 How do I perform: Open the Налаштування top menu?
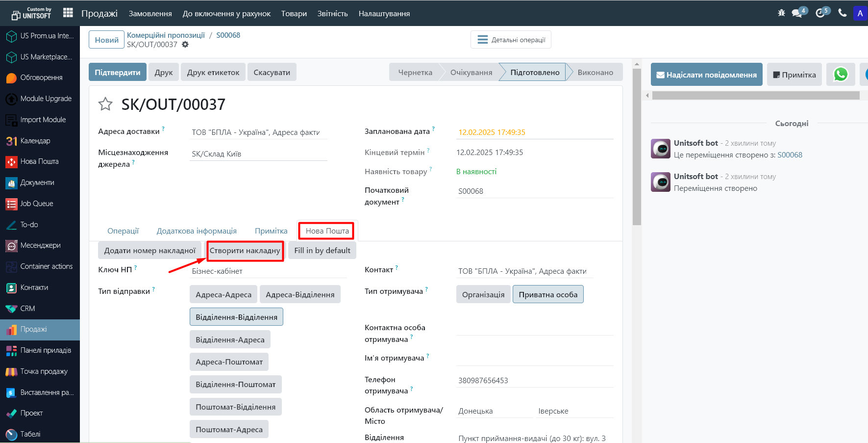tap(384, 14)
